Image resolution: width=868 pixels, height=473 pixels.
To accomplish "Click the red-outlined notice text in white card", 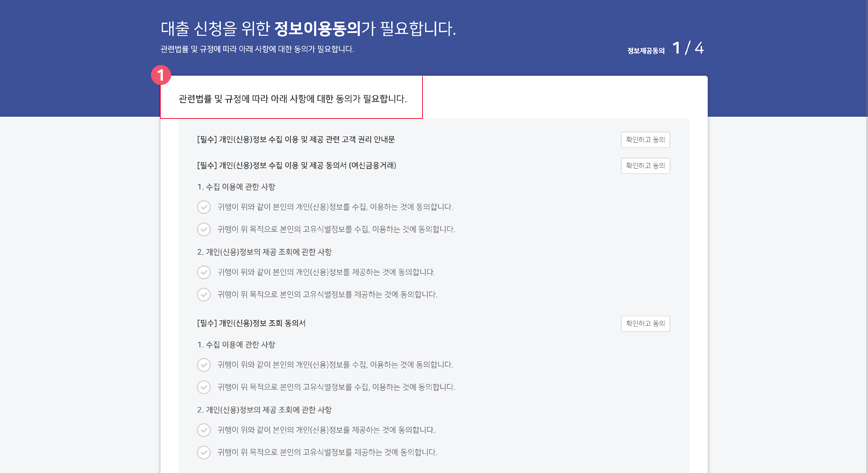I will click(x=292, y=99).
